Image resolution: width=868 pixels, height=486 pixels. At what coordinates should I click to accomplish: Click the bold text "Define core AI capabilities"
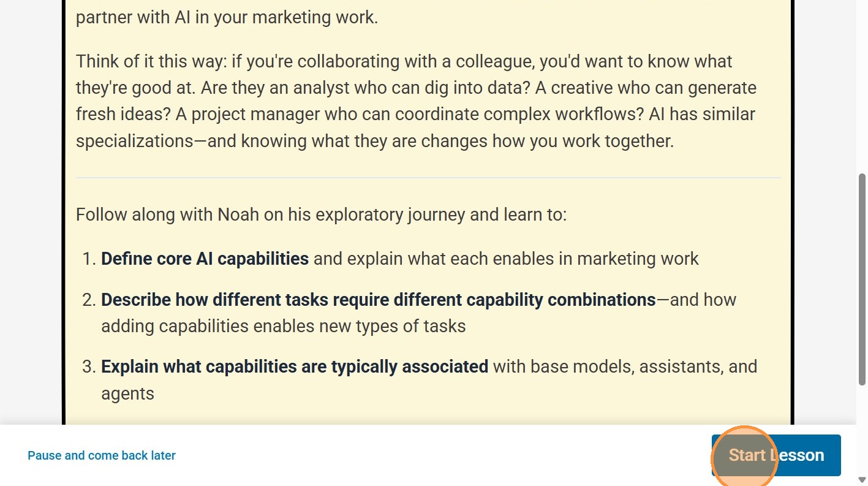(x=205, y=259)
